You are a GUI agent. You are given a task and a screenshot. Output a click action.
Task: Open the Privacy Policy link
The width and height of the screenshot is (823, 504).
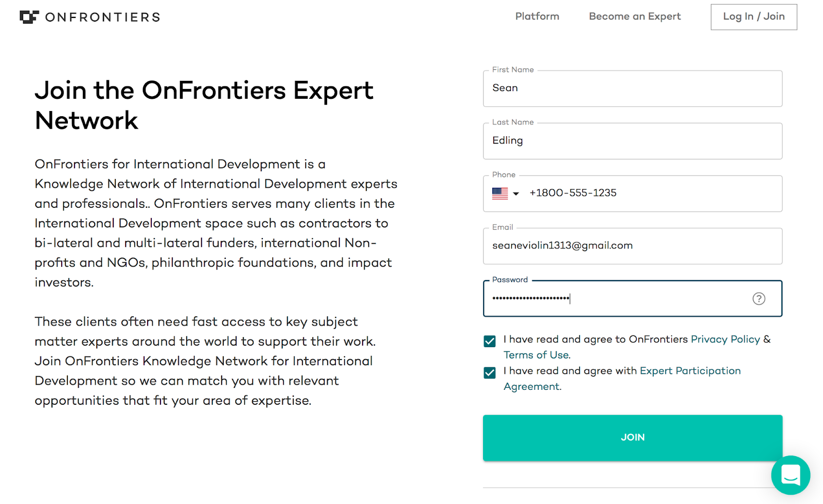click(x=725, y=339)
